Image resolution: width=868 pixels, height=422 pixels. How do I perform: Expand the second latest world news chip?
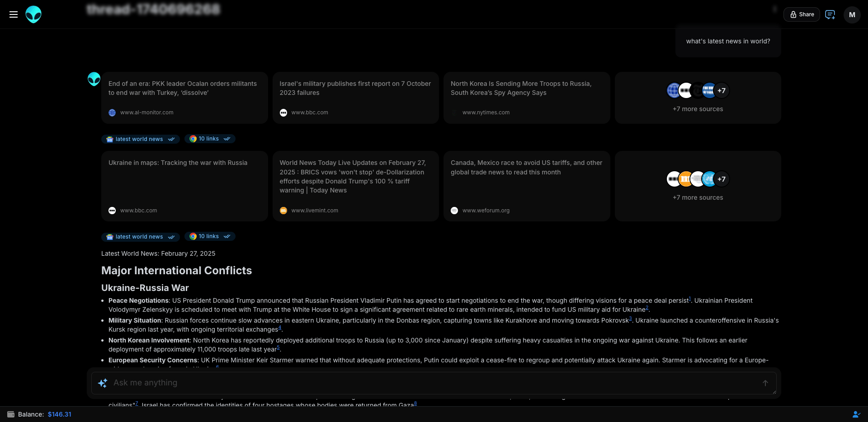[x=141, y=237]
